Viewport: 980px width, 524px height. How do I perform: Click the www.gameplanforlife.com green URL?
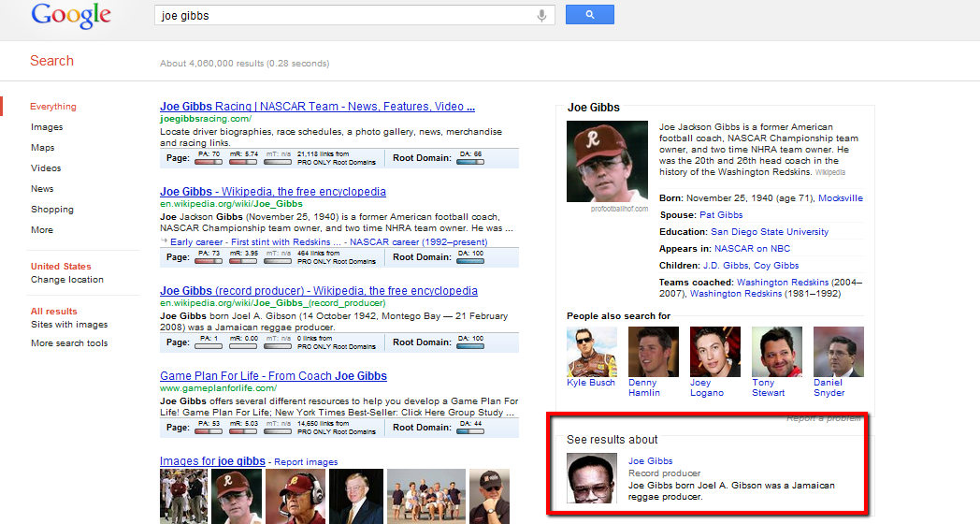[218, 387]
